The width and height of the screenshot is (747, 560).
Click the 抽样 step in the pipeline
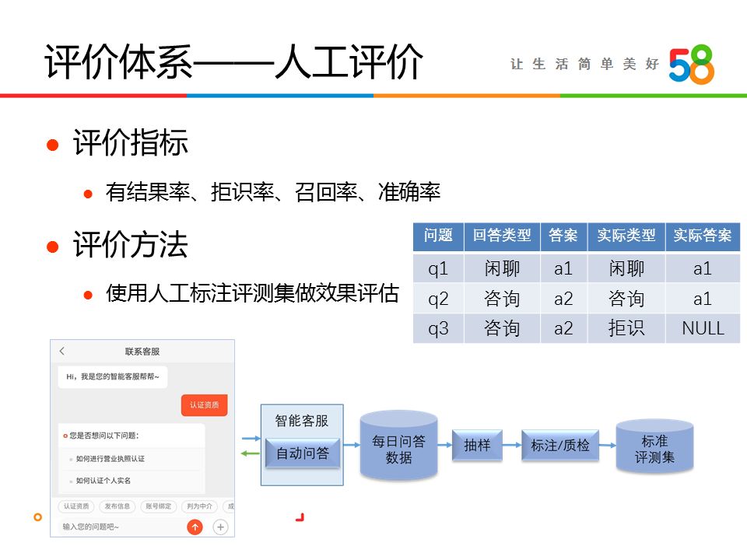click(x=478, y=445)
